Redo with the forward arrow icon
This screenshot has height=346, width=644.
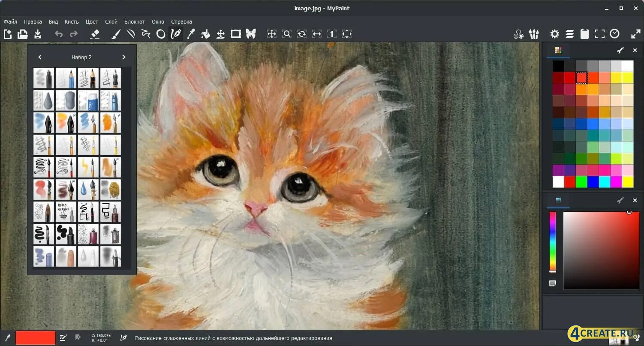(74, 34)
